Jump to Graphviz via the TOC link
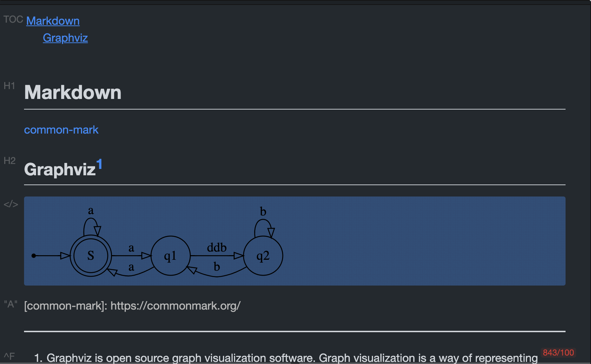591x364 pixels. point(65,38)
